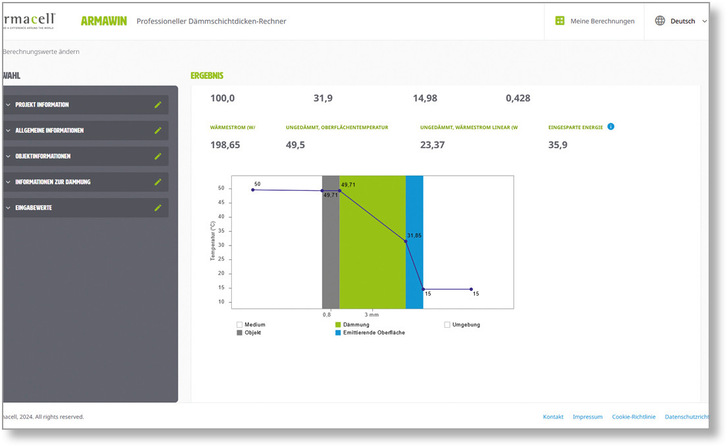Image resolution: width=728 pixels, height=447 pixels.
Task: Open the Kontakt footer link
Action: click(x=553, y=416)
